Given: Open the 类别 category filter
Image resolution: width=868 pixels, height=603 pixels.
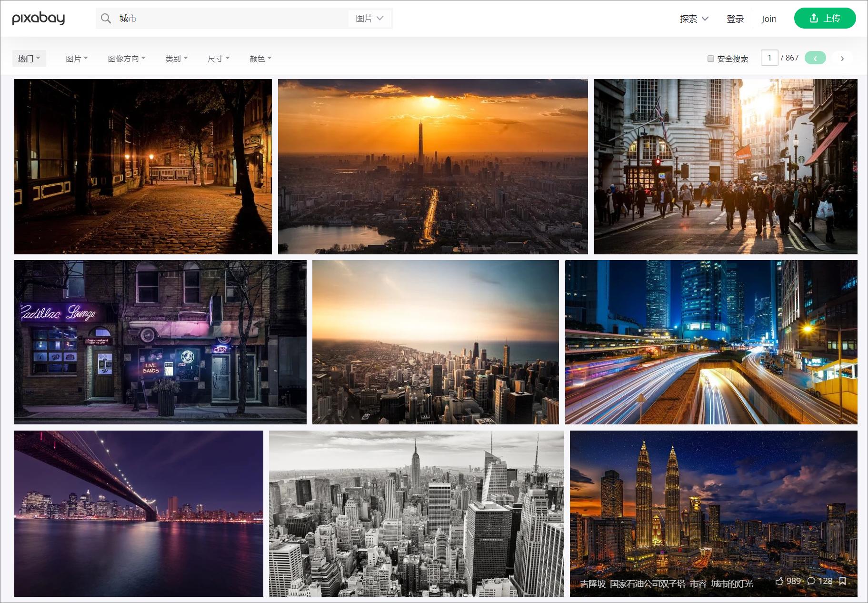Looking at the screenshot, I should pyautogui.click(x=176, y=58).
